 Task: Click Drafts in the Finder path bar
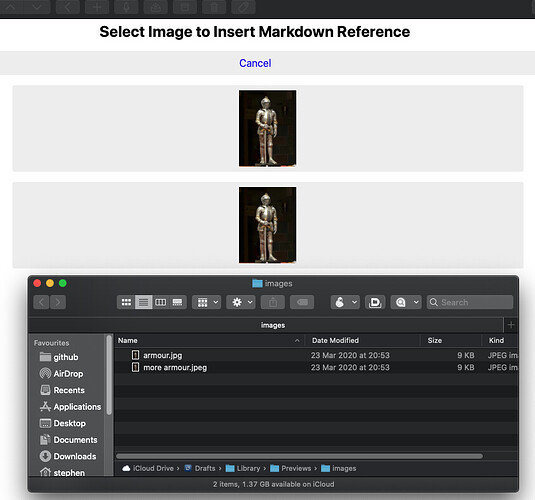point(200,468)
